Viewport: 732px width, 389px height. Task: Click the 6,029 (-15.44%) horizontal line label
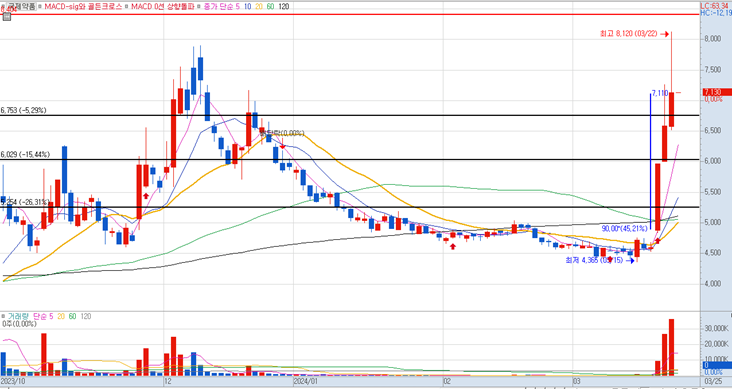coord(25,155)
